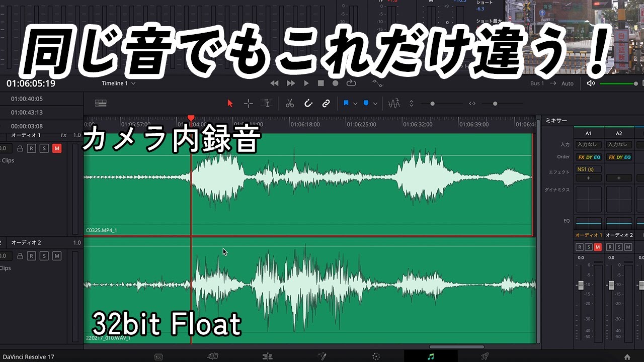This screenshot has height=362, width=644.
Task: Open the Fairlight page music note tab
Action: click(431, 356)
